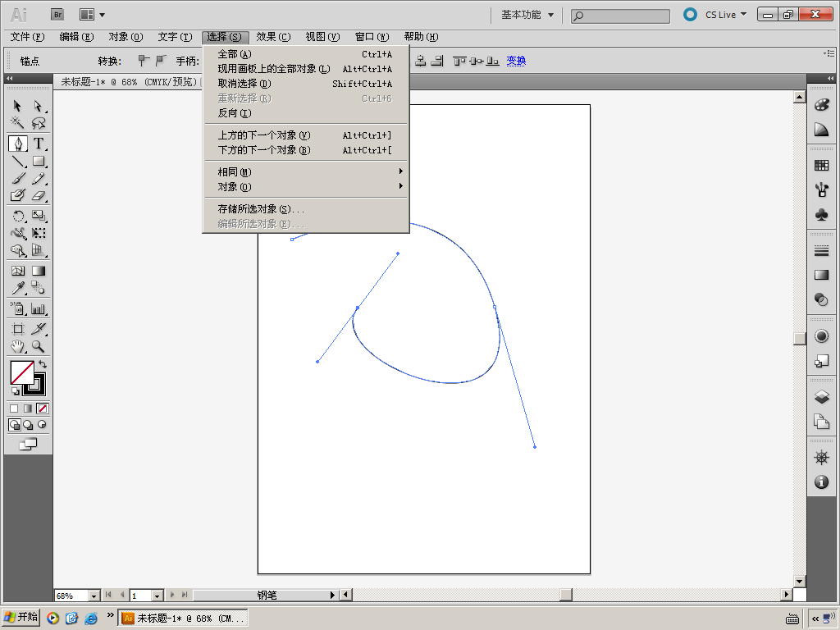Activate the Hand tool
The width and height of the screenshot is (840, 630).
[18, 347]
